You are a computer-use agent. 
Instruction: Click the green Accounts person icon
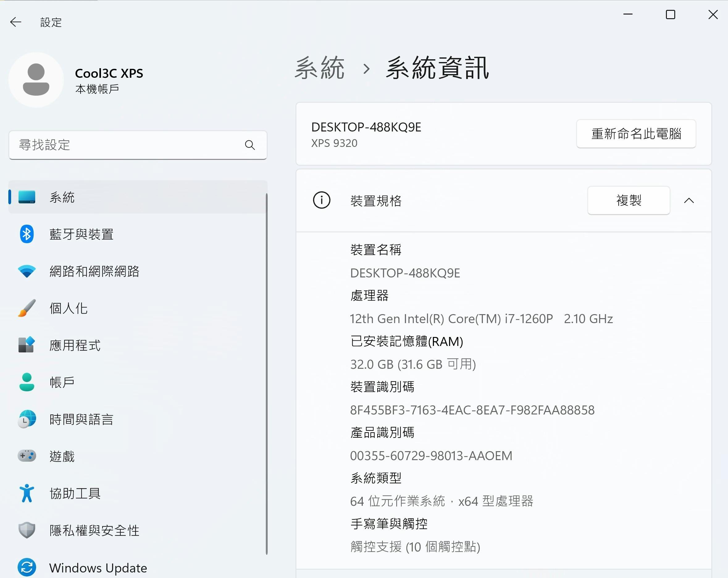click(x=27, y=382)
